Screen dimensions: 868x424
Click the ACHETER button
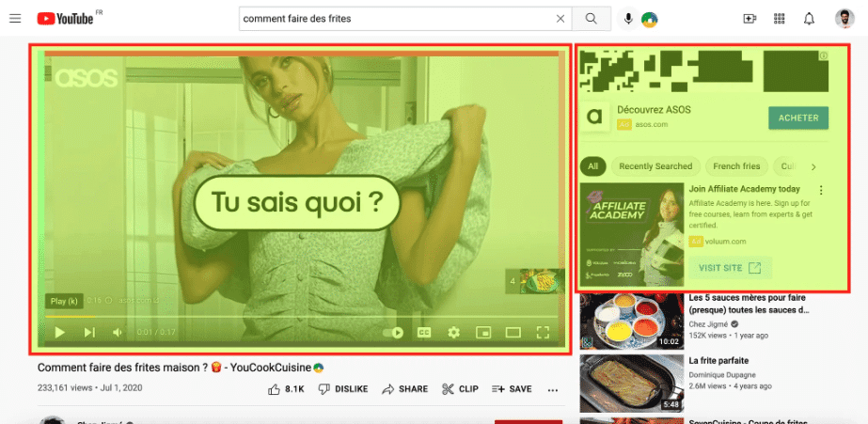pyautogui.click(x=798, y=118)
